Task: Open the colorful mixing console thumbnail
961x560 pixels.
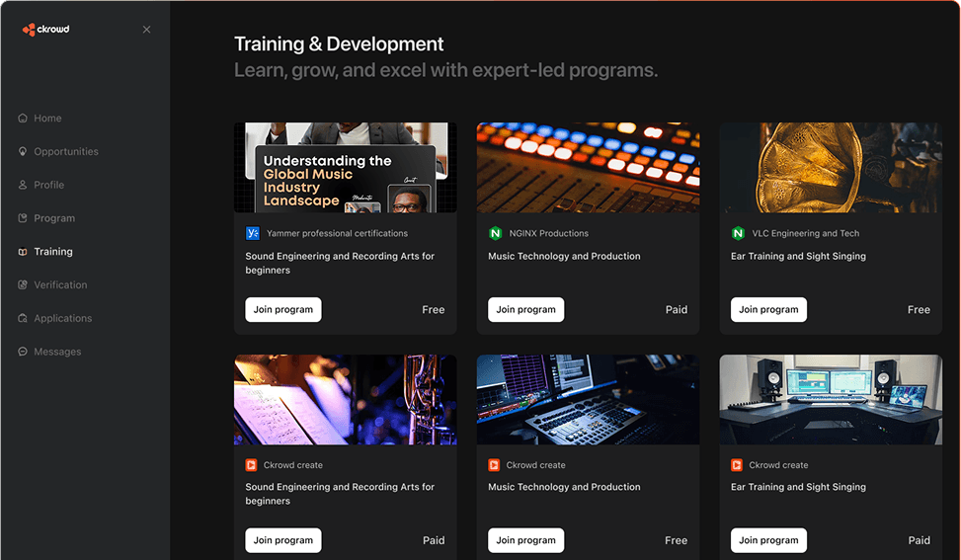Action: (588, 167)
